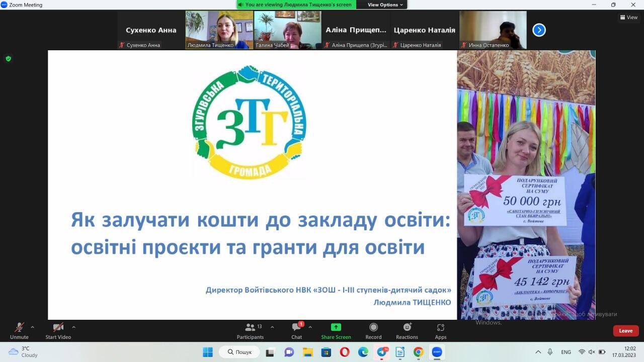The image size is (644, 362).
Task: Open Opera browser from the taskbar
Action: (x=345, y=352)
